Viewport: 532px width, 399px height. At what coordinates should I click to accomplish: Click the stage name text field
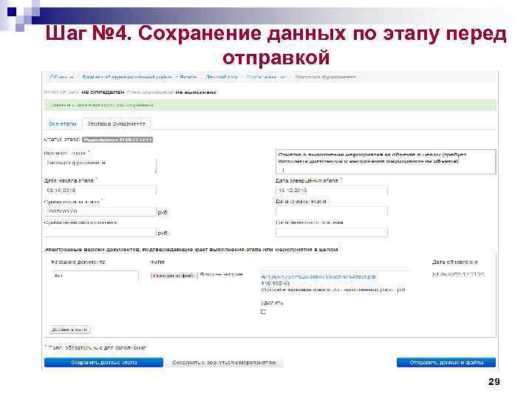100,166
